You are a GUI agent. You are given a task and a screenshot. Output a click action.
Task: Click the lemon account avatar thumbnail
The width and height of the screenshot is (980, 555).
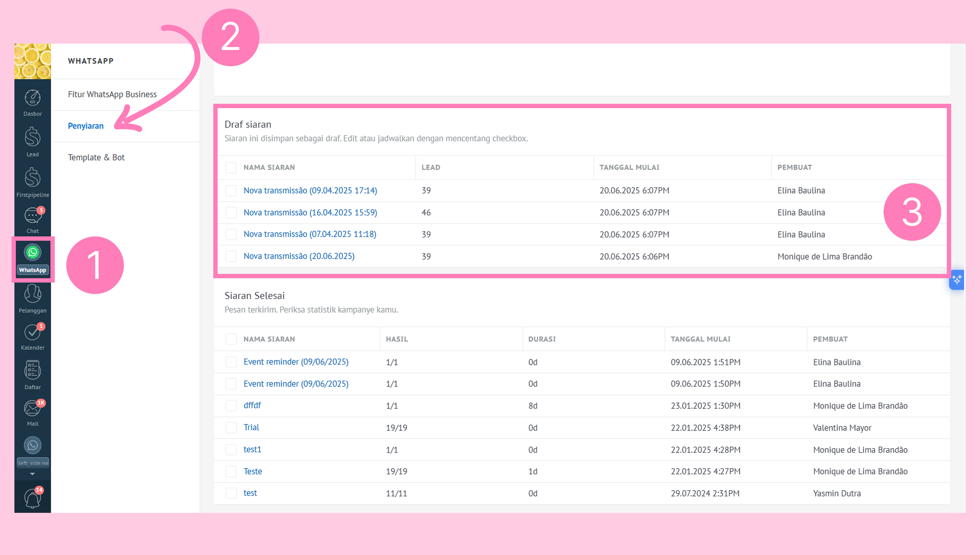tap(32, 61)
